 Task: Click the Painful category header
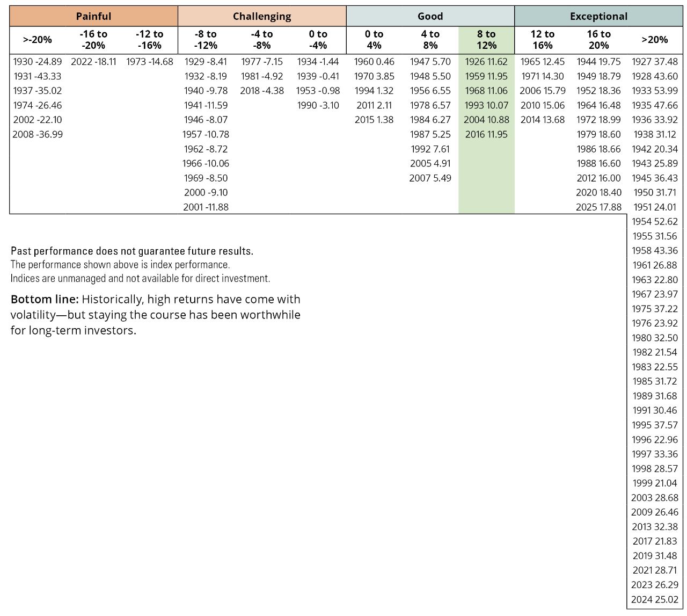click(x=93, y=16)
